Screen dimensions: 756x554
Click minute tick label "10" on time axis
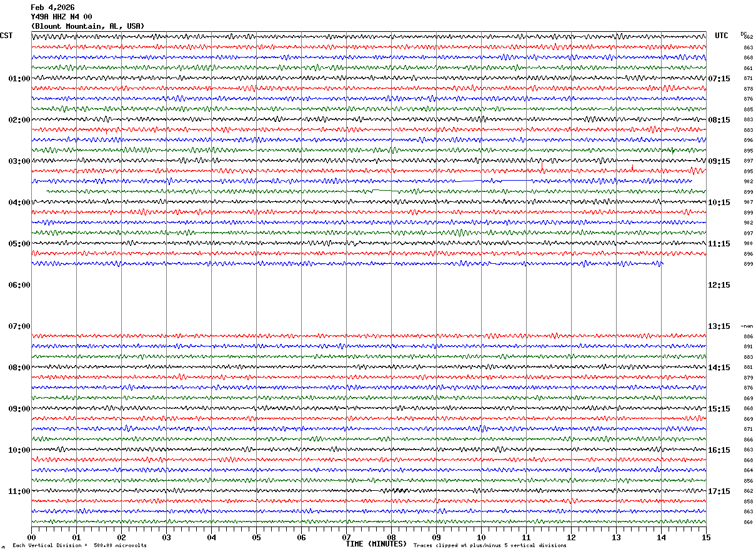[481, 537]
